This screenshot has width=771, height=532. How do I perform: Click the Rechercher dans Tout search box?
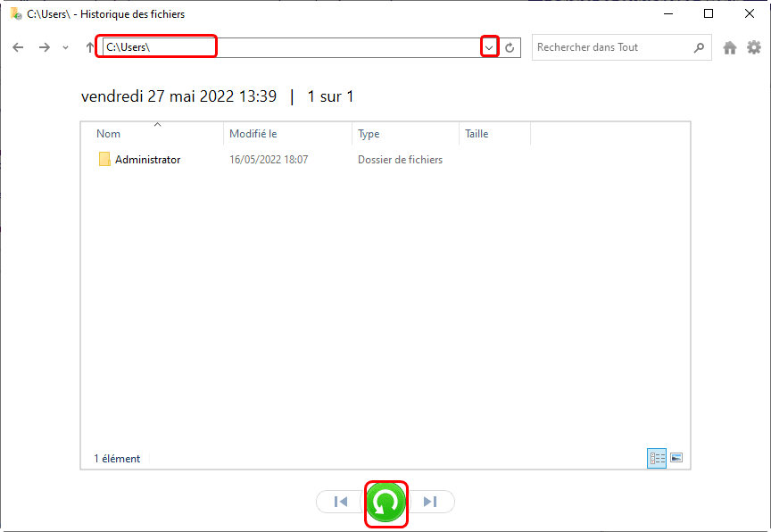(x=621, y=47)
